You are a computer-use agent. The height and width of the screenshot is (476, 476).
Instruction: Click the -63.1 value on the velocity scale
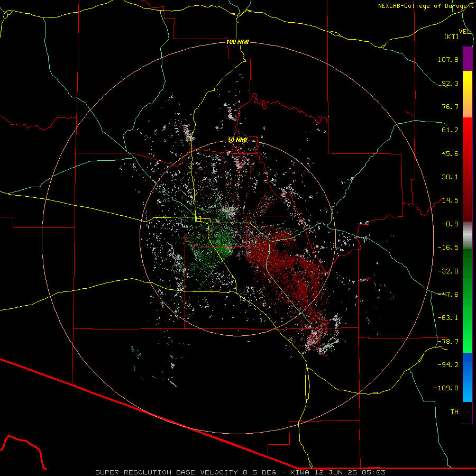tap(448, 318)
